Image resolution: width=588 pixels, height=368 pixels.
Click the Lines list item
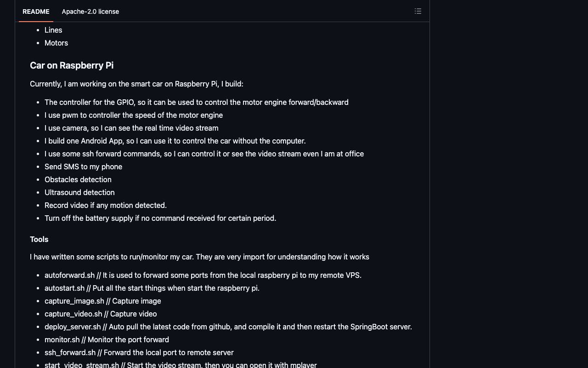coord(53,30)
